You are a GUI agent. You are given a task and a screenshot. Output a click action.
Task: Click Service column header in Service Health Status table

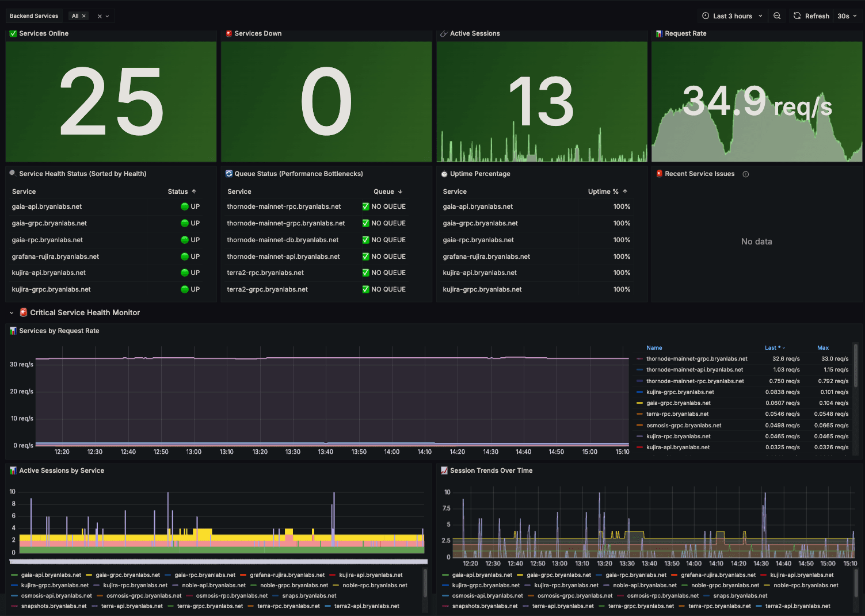[24, 192]
